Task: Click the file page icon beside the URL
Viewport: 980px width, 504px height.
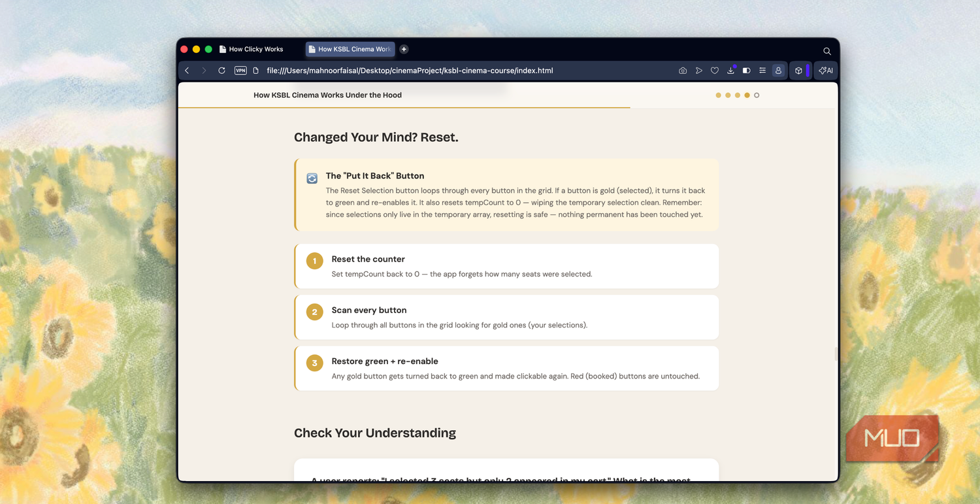Action: (x=256, y=71)
